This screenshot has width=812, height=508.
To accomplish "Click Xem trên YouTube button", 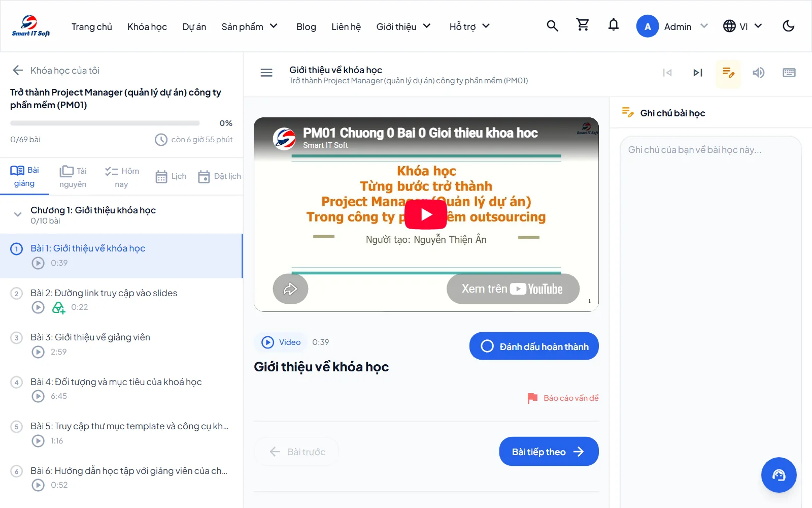I will [513, 289].
